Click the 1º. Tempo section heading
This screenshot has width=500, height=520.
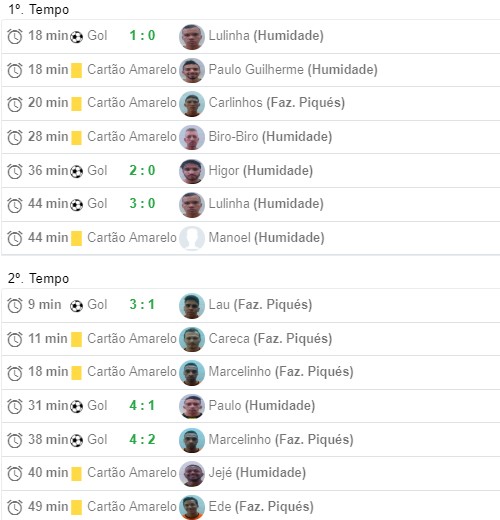click(39, 9)
